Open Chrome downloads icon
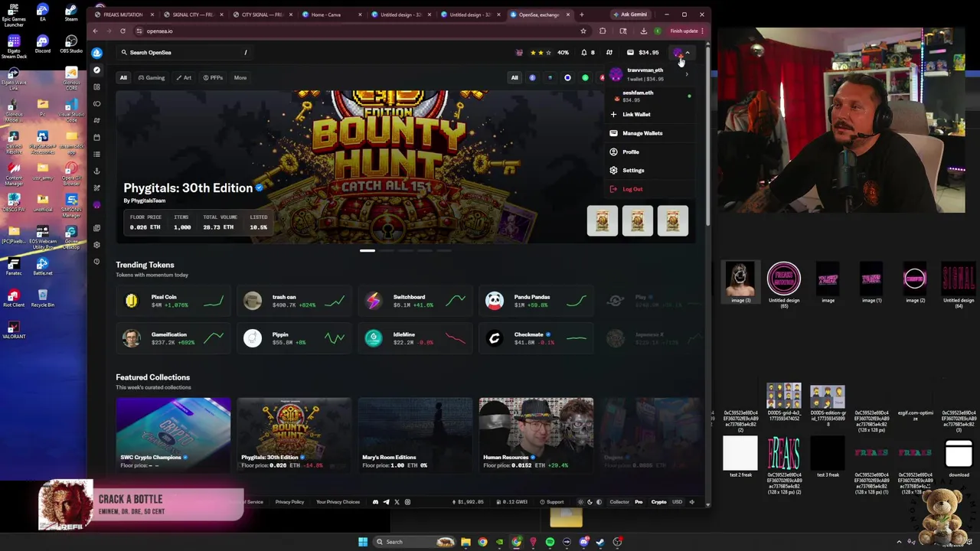980x551 pixels. (643, 31)
